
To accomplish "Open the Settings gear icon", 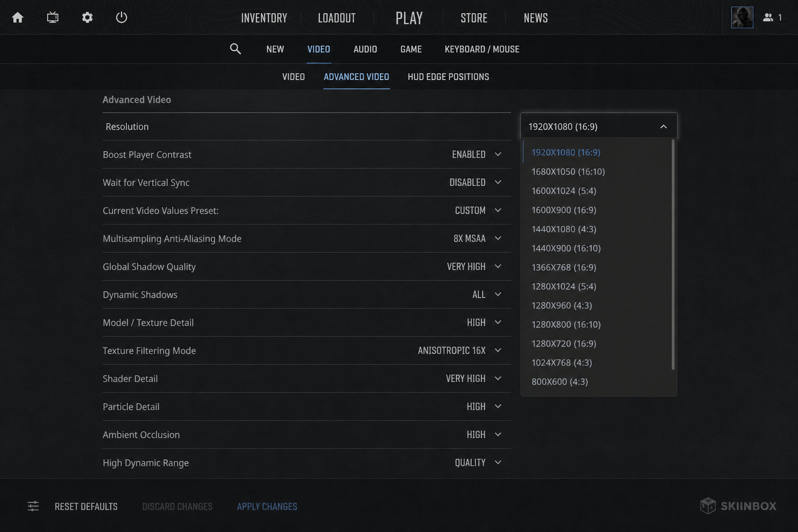I will (87, 18).
